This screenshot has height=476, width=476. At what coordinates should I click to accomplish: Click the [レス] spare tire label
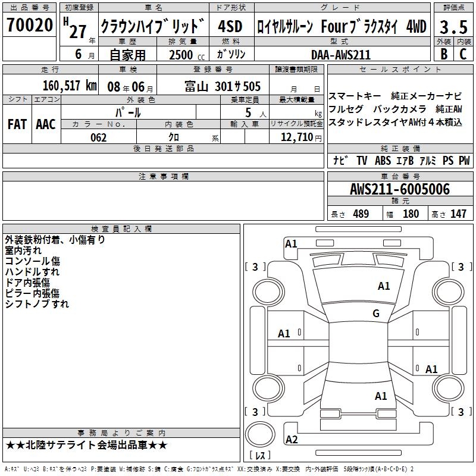260,455
